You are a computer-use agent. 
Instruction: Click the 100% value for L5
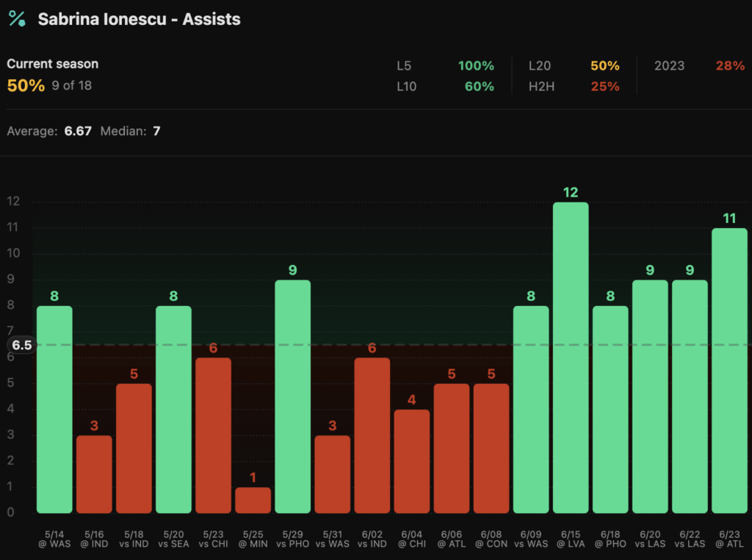(476, 65)
